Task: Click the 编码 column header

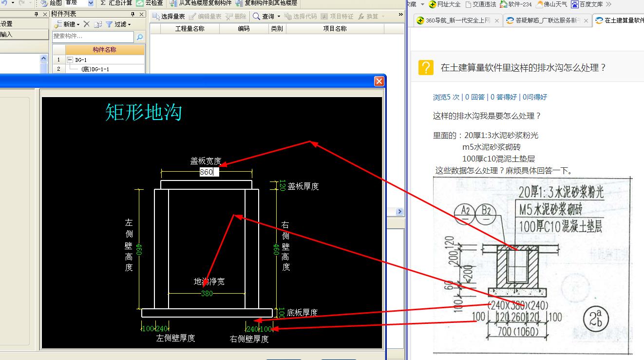Action: 244,29
